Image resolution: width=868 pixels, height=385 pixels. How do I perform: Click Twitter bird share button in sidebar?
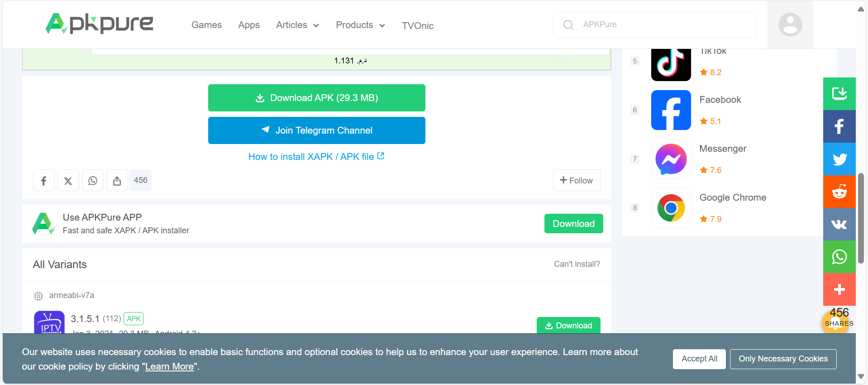coord(839,159)
